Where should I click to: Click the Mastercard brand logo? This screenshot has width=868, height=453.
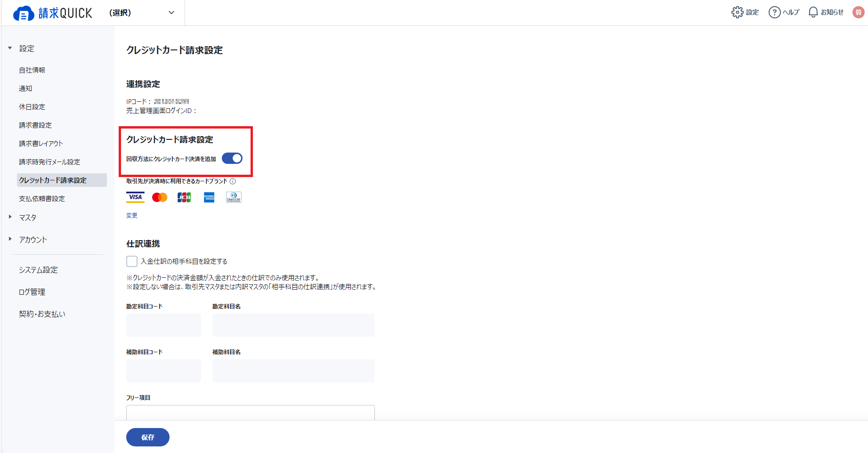coord(160,197)
